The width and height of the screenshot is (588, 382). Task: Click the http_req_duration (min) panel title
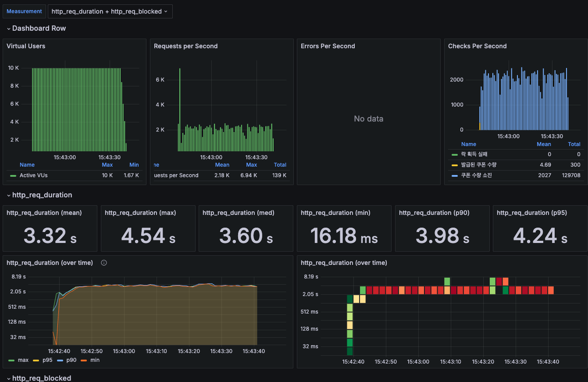[335, 213]
